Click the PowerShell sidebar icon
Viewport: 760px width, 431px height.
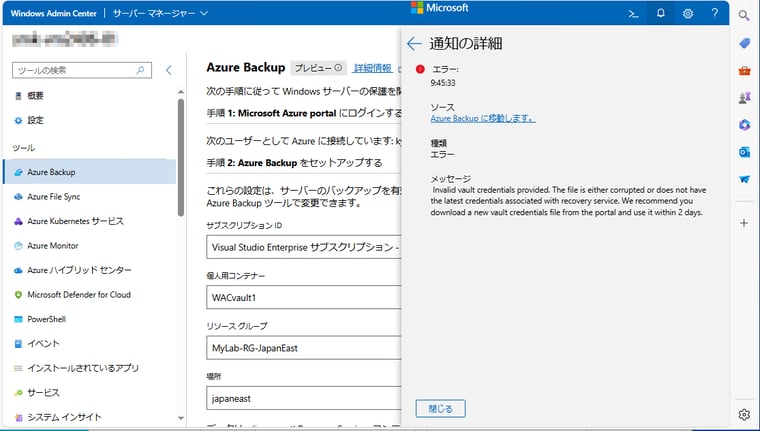click(18, 319)
